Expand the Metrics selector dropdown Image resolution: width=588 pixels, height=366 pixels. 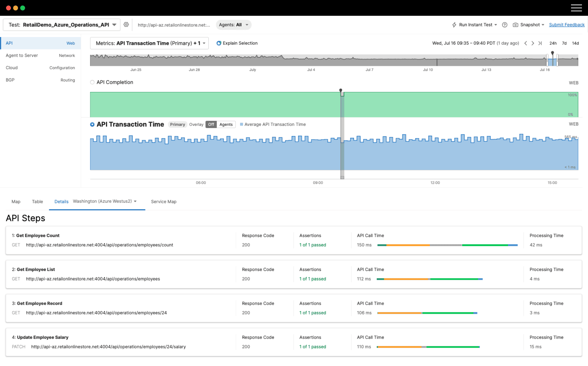coord(205,43)
